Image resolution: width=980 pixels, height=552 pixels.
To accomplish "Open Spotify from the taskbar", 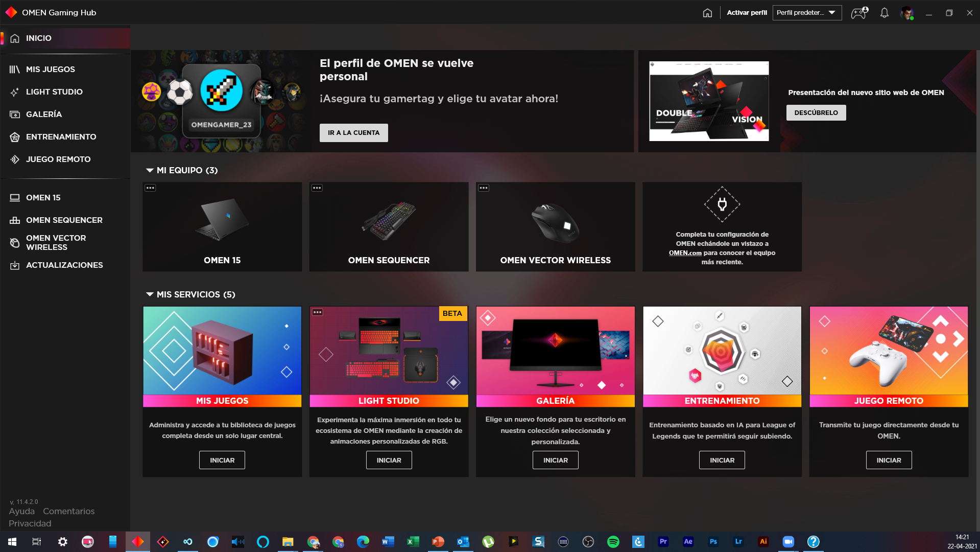I will [613, 542].
